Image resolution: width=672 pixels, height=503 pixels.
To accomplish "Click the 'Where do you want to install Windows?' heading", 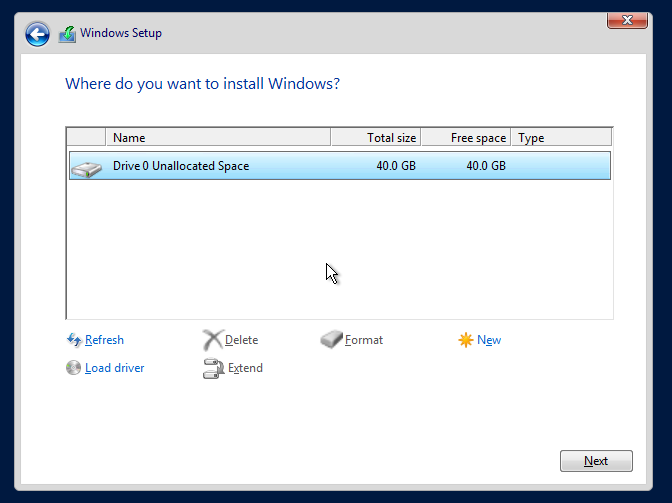I will tap(202, 84).
